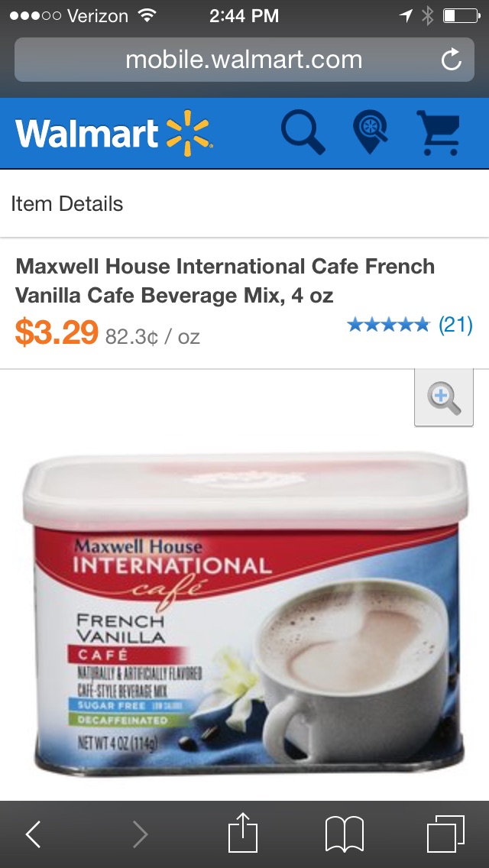Viewport: 489px width, 868px height.
Task: Open the shopping cart icon
Action: (439, 132)
